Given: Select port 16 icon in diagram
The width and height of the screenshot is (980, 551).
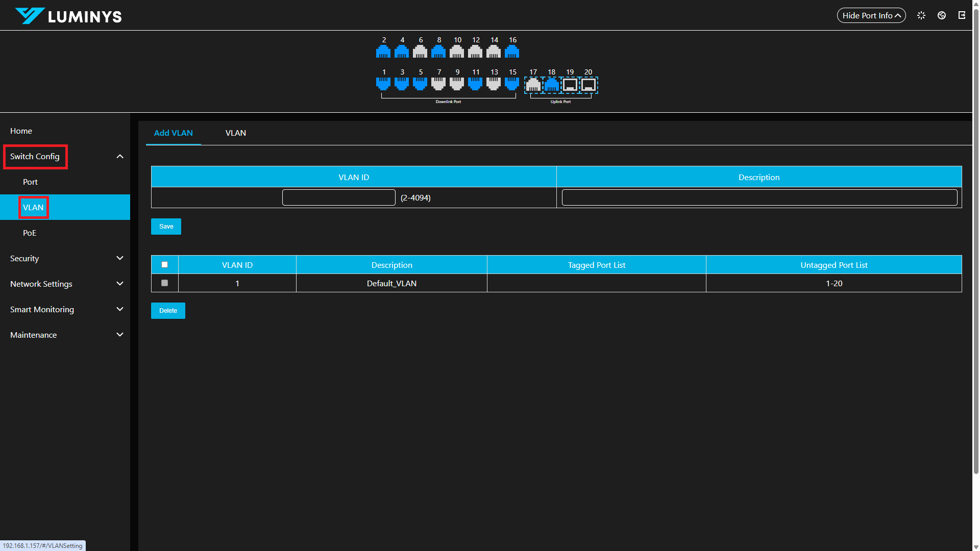Looking at the screenshot, I should click(x=512, y=52).
